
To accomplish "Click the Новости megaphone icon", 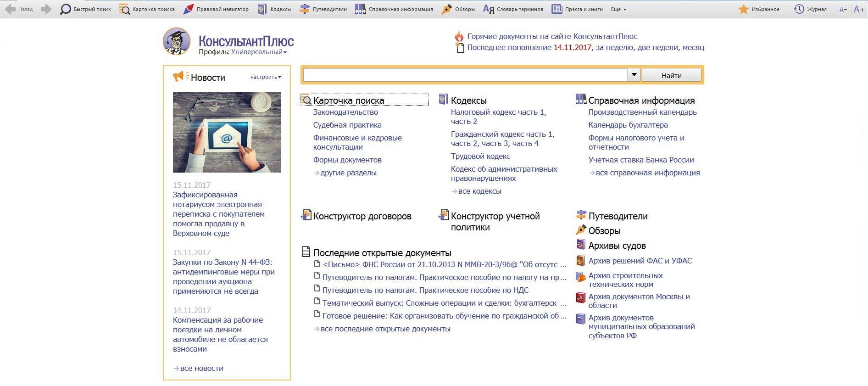I will [181, 76].
